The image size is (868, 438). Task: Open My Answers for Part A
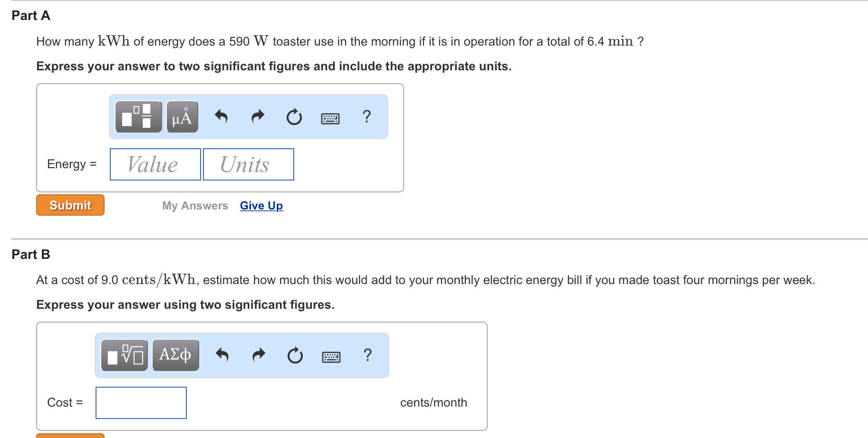(194, 205)
